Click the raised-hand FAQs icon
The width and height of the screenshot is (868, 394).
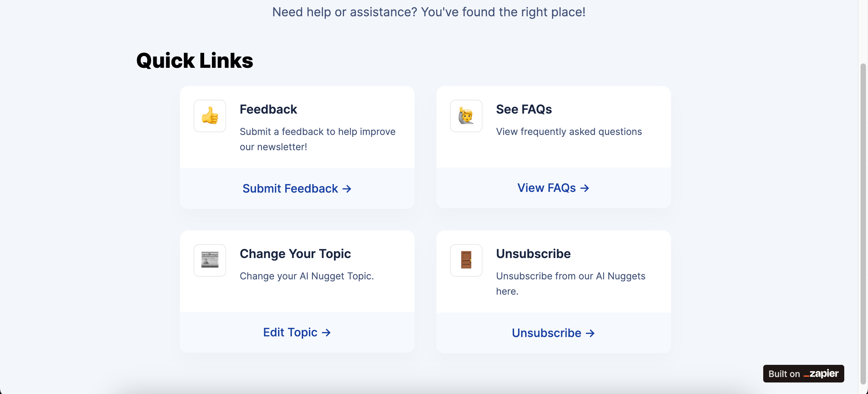(x=466, y=116)
